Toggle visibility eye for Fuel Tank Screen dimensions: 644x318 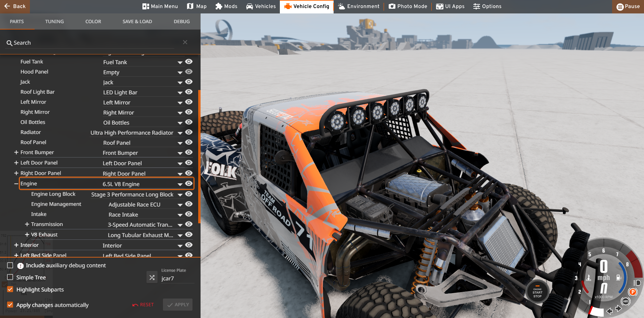pyautogui.click(x=189, y=61)
